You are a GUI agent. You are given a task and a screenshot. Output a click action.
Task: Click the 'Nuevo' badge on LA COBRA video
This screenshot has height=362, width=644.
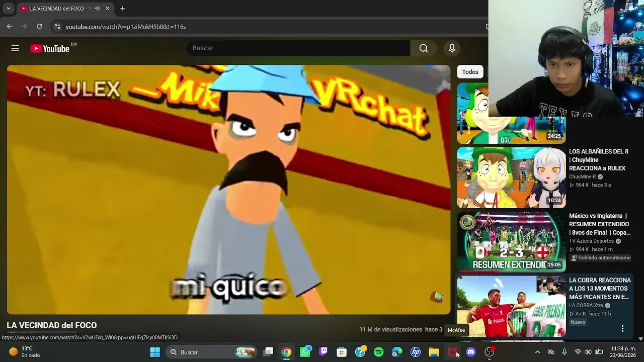(x=578, y=322)
